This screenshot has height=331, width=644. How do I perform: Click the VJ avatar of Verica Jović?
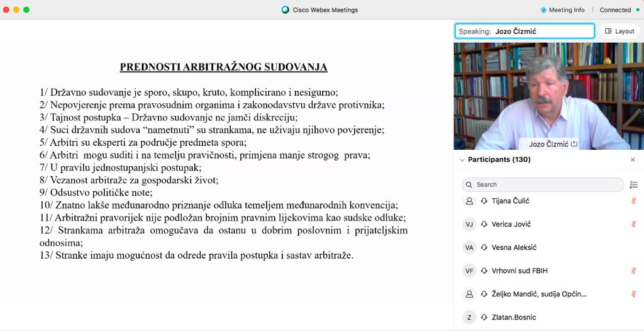point(469,224)
